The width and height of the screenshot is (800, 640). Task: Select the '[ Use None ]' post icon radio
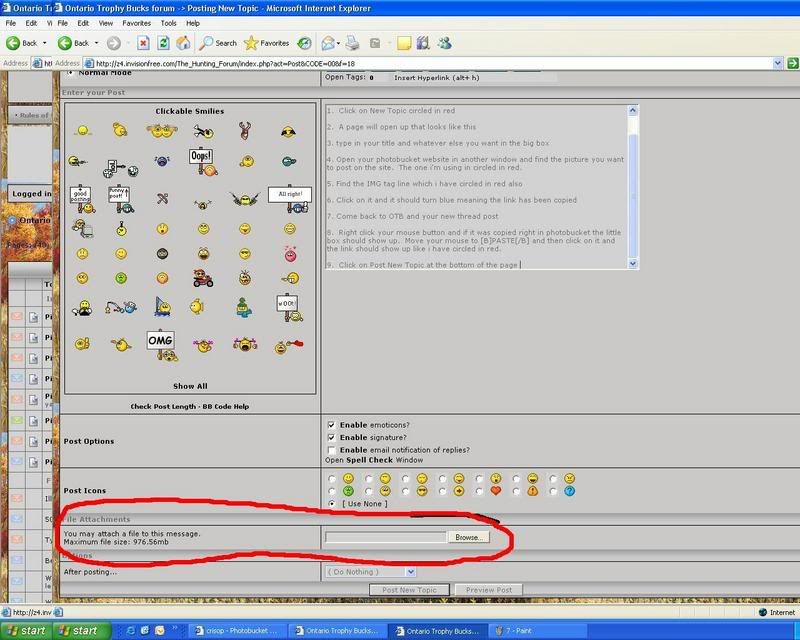[332, 504]
